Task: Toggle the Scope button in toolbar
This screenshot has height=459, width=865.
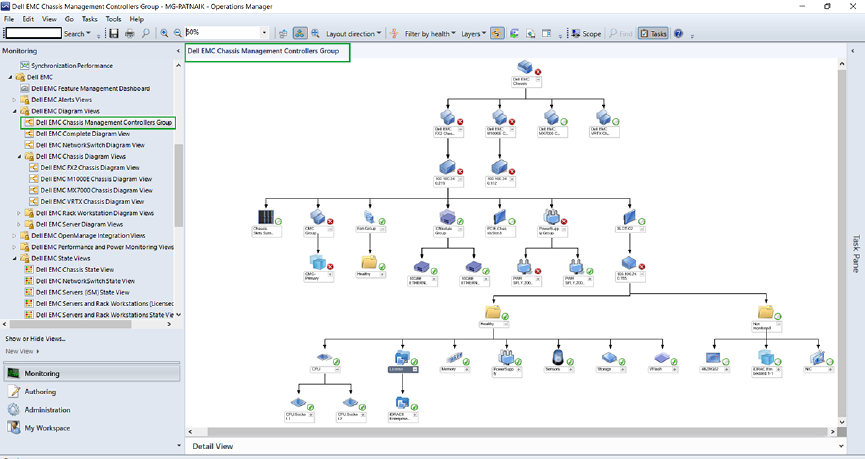Action: tap(586, 34)
